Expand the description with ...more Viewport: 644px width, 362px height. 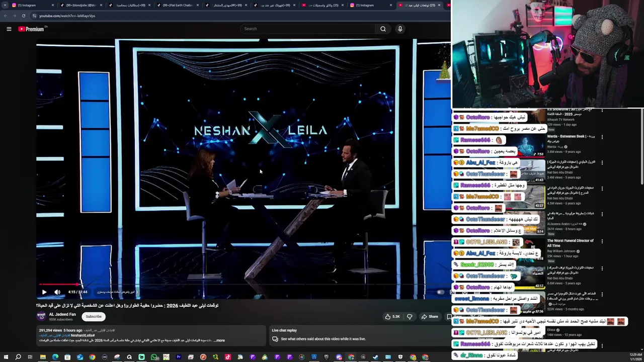point(219,340)
